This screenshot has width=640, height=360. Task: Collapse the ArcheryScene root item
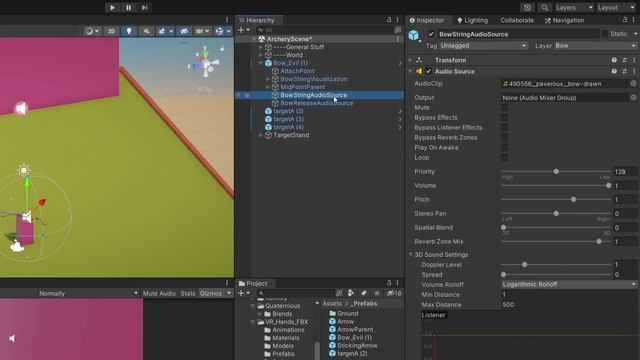pyautogui.click(x=254, y=39)
